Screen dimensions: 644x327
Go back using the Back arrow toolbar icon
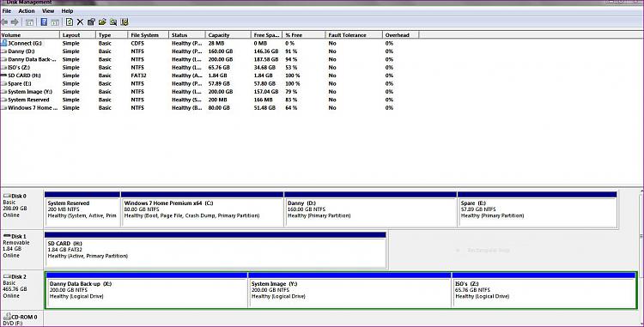[4, 22]
